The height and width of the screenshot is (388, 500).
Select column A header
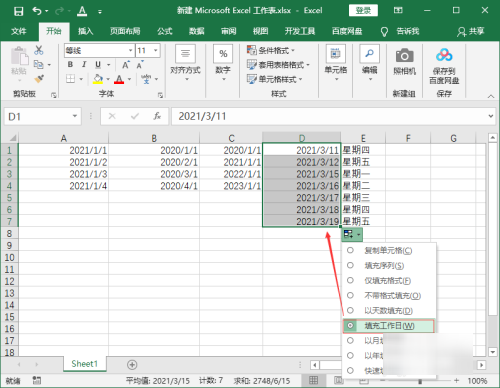tap(63, 138)
